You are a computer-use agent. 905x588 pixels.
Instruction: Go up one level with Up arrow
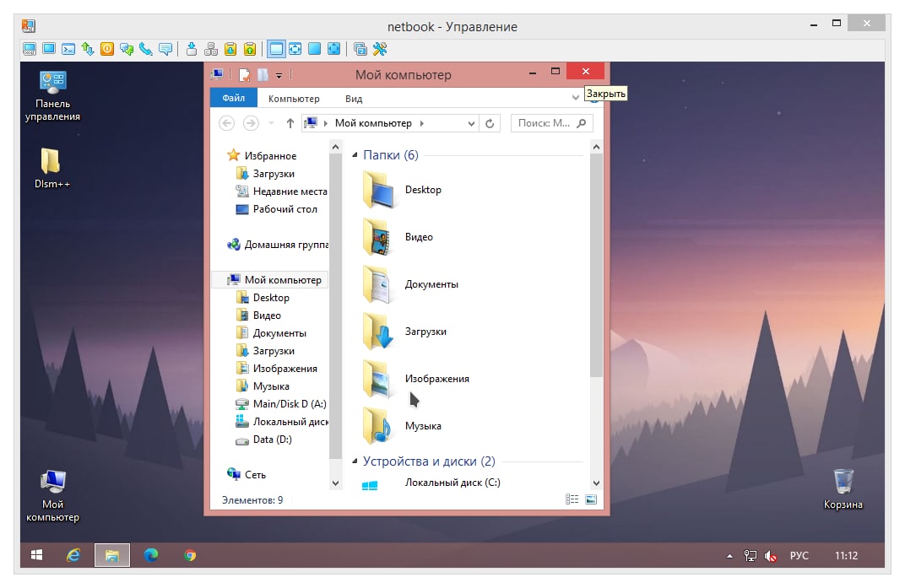290,123
